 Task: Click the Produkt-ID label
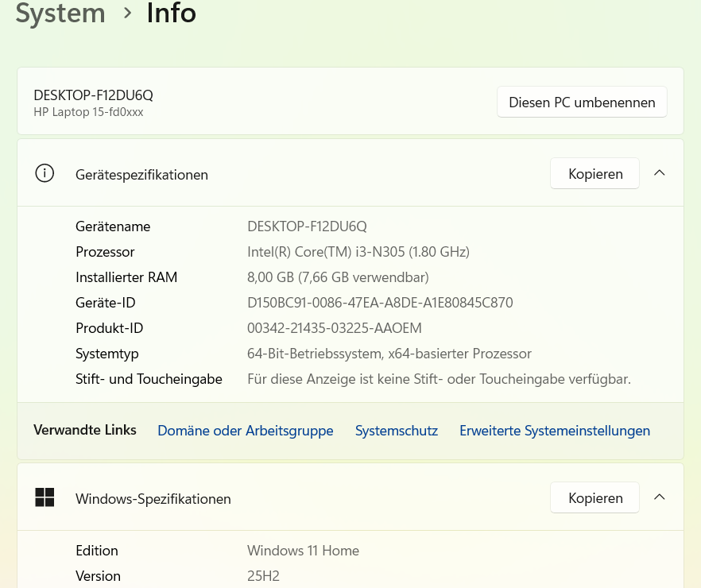[x=110, y=328]
